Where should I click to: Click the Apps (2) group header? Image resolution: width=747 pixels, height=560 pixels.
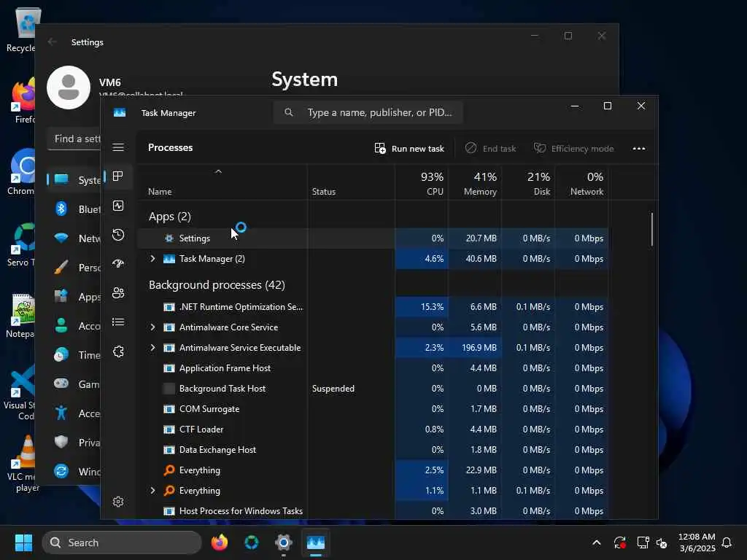pyautogui.click(x=169, y=217)
